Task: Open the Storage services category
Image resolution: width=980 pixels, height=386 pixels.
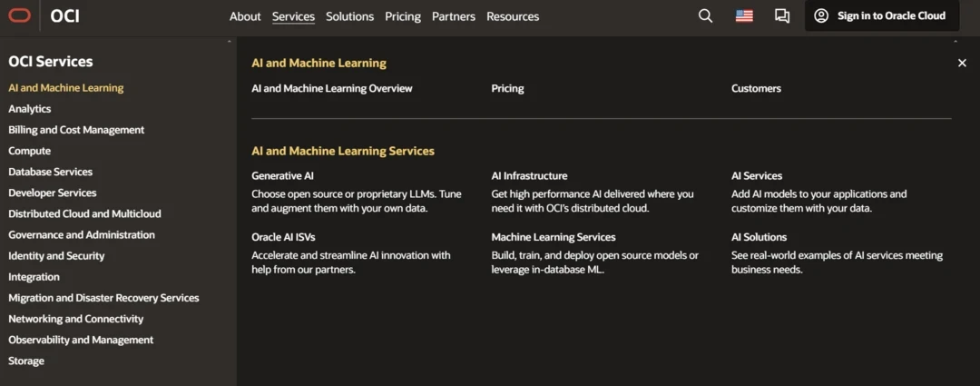Action: [x=26, y=361]
